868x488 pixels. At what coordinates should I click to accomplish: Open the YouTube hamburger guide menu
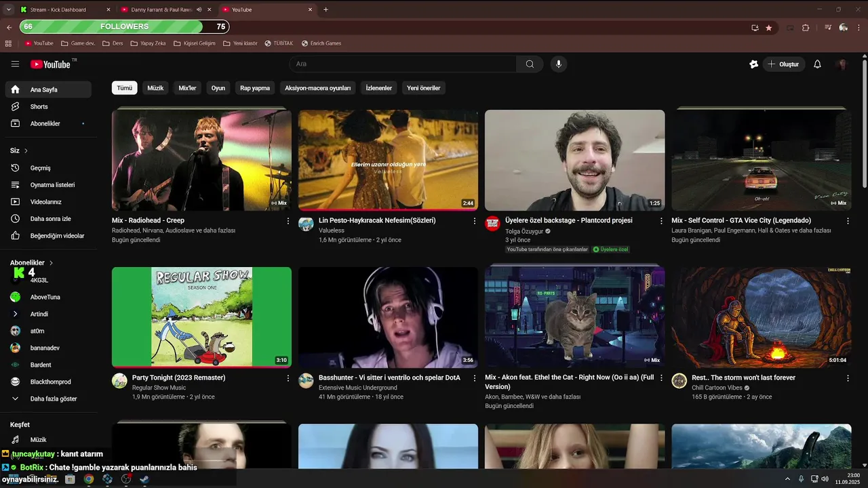[x=15, y=64]
